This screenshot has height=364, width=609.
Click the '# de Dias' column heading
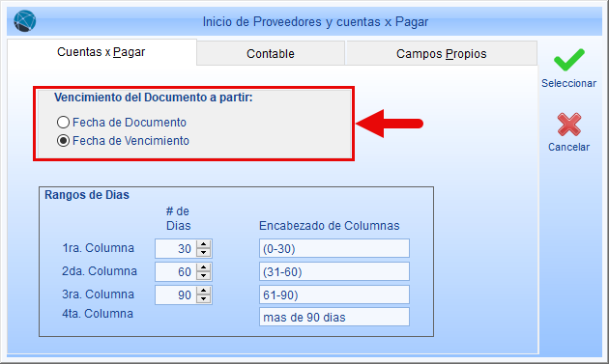coord(178,218)
